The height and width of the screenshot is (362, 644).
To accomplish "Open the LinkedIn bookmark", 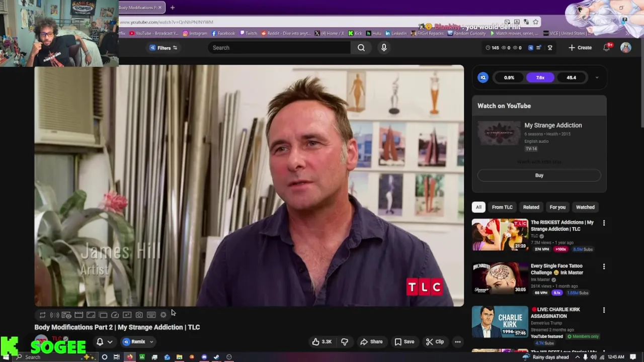I will tap(396, 33).
